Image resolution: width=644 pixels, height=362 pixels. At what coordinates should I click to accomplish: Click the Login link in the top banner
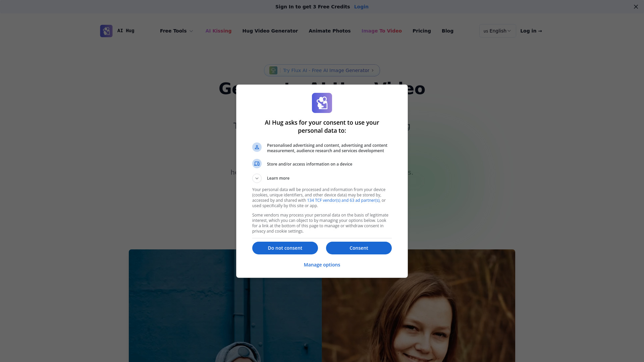coord(361,7)
